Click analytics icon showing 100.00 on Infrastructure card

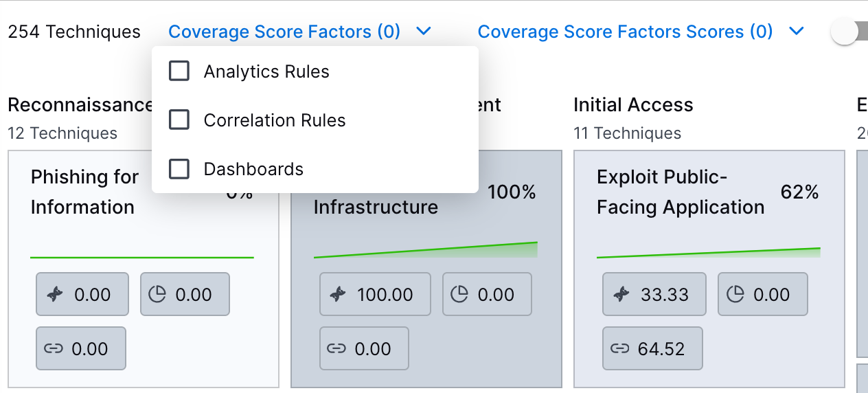338,295
